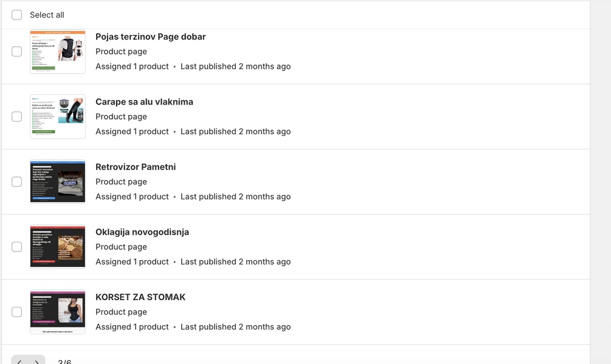Check the Pojas terzinov Page dobar checkbox
Image resolution: width=611 pixels, height=364 pixels.
pos(17,52)
